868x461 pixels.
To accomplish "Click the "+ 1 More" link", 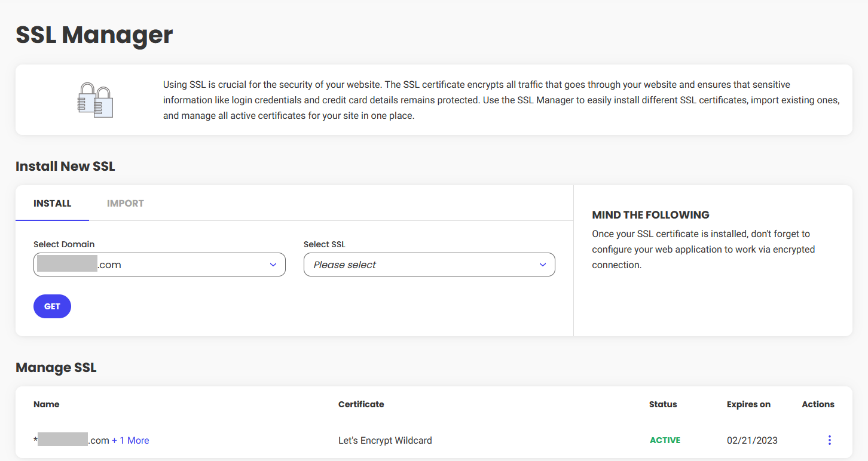I will 130,440.
